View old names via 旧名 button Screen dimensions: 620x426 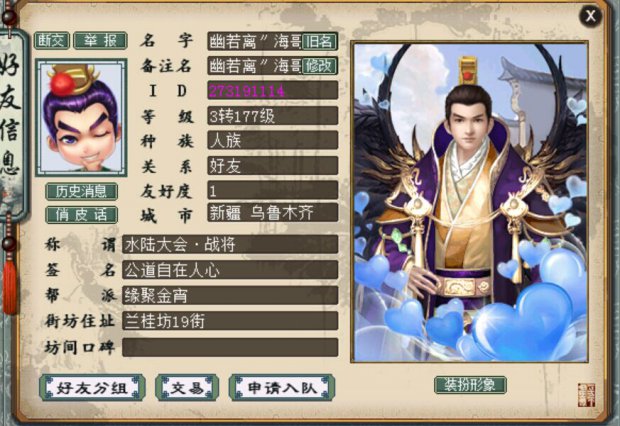(319, 41)
